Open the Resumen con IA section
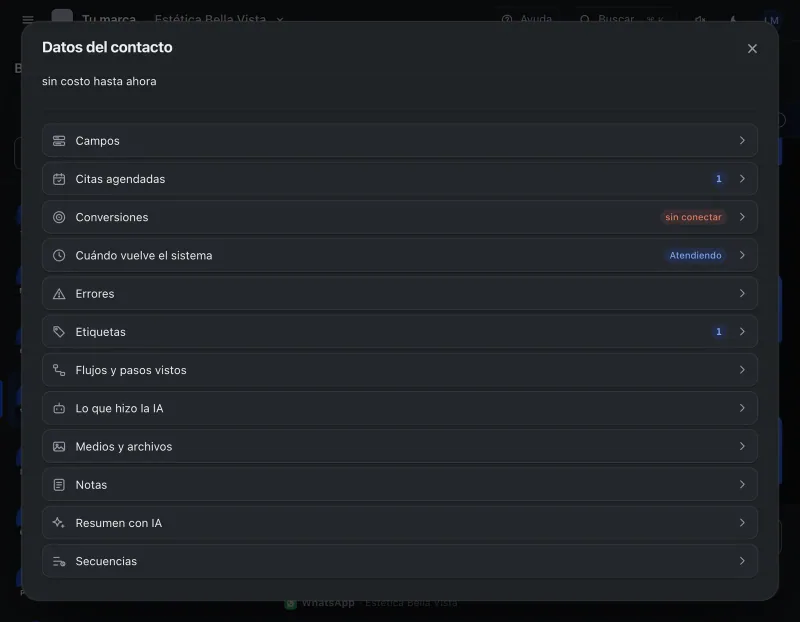The image size is (800, 622). coord(399,523)
